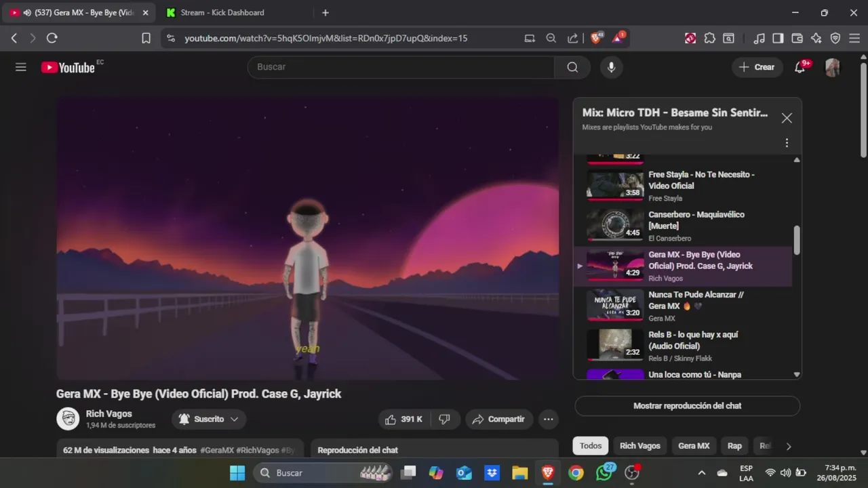
Task: Open the three-dot more actions menu
Action: [x=549, y=420]
